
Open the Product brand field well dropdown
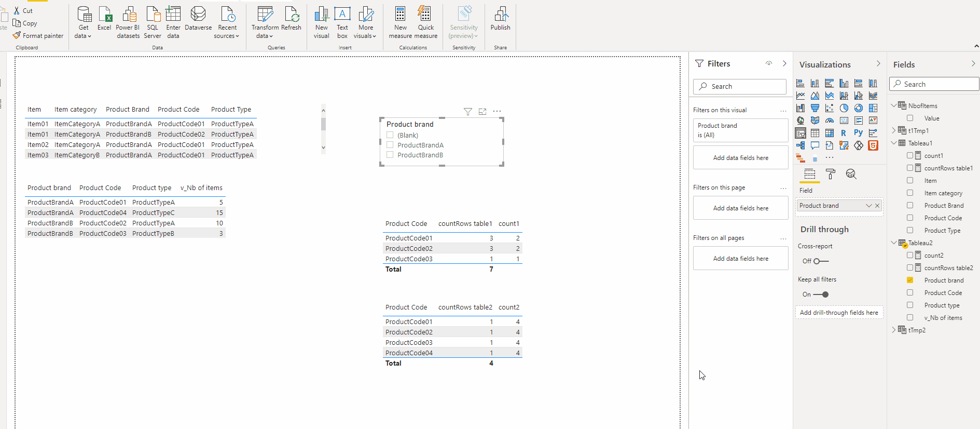pyautogui.click(x=868, y=206)
